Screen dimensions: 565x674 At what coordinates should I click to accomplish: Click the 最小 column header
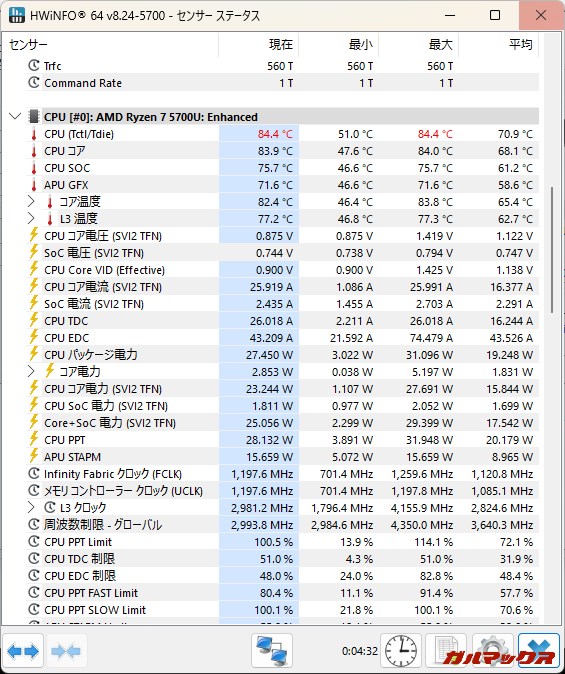pyautogui.click(x=339, y=45)
